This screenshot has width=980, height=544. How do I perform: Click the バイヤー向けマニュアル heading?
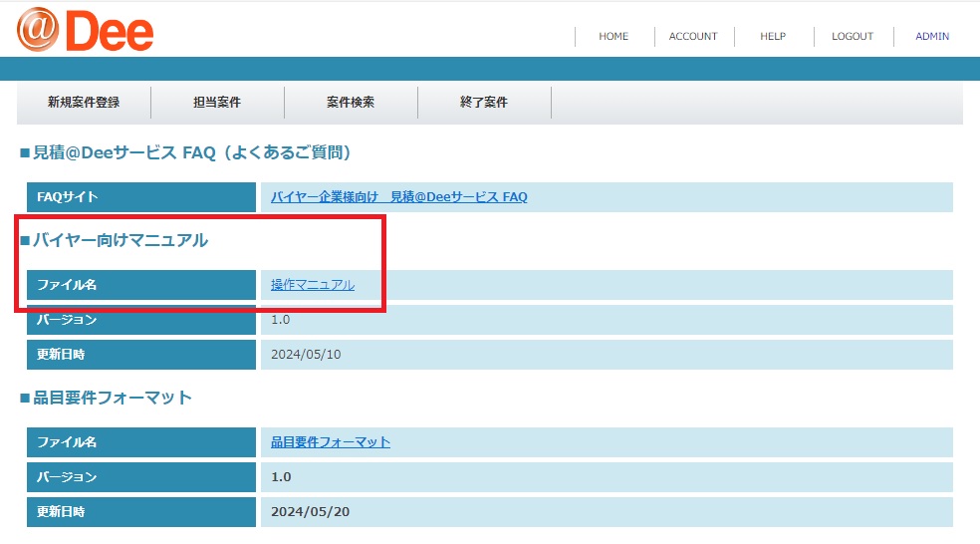point(115,240)
